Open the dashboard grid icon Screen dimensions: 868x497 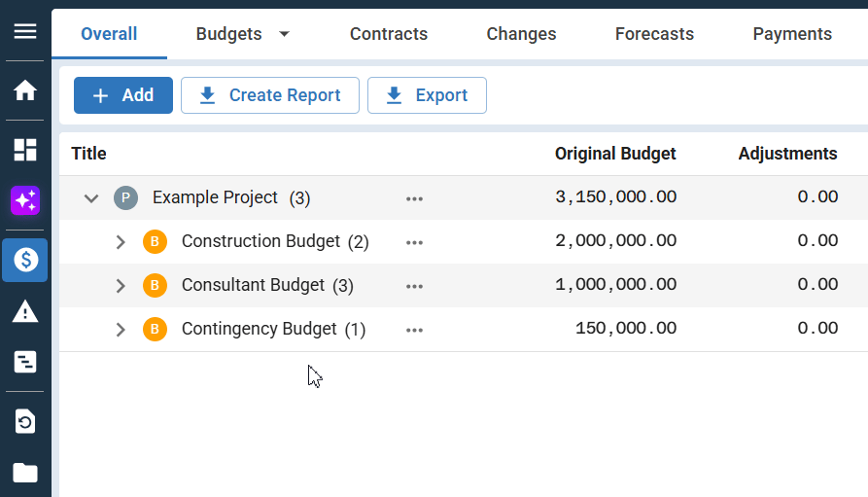(x=25, y=149)
